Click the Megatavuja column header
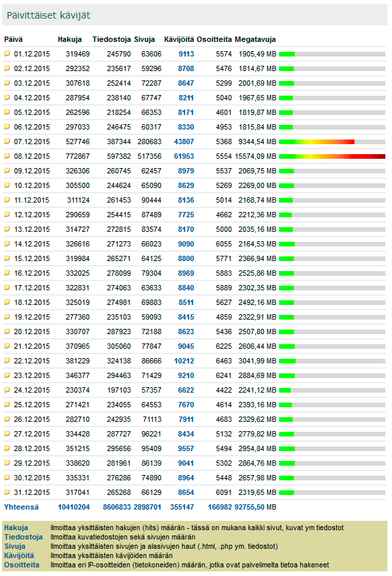The width and height of the screenshot is (392, 576). point(255,39)
